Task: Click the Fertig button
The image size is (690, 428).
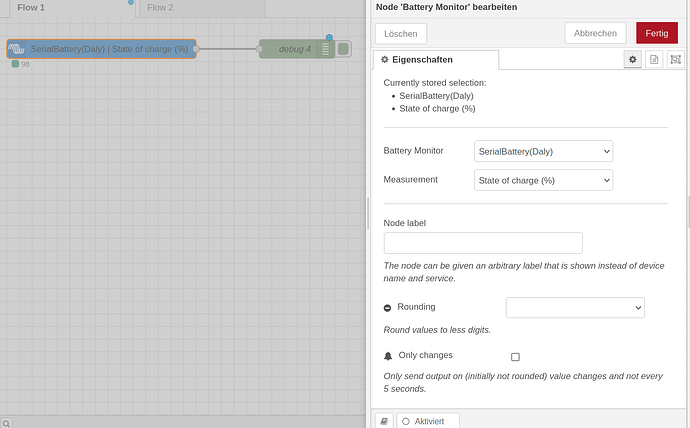Action: click(x=657, y=33)
